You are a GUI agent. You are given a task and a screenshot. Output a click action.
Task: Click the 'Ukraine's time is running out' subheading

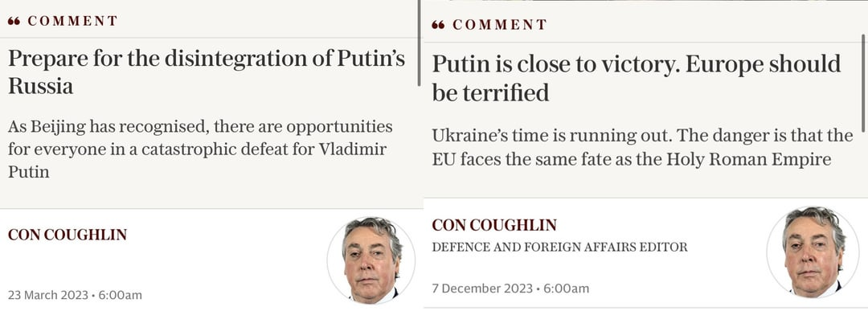pos(642,147)
